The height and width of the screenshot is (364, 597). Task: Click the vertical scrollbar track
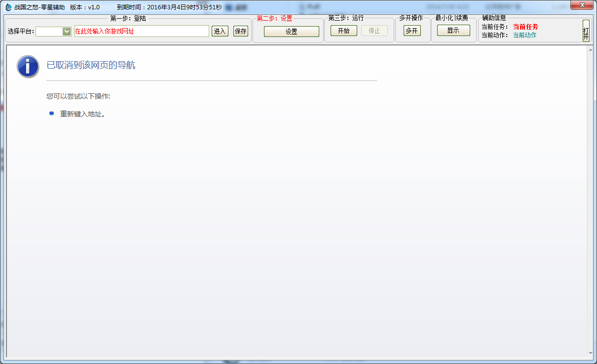point(591,197)
